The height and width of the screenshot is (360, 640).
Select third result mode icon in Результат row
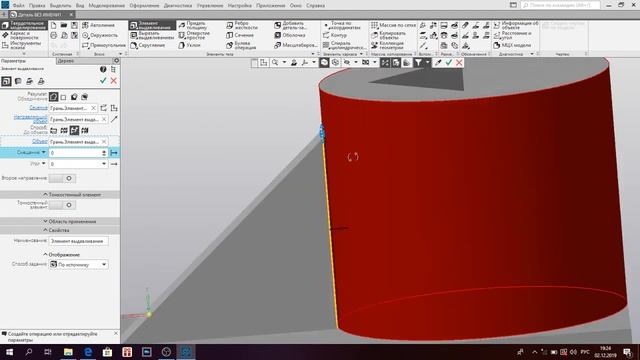coord(74,97)
